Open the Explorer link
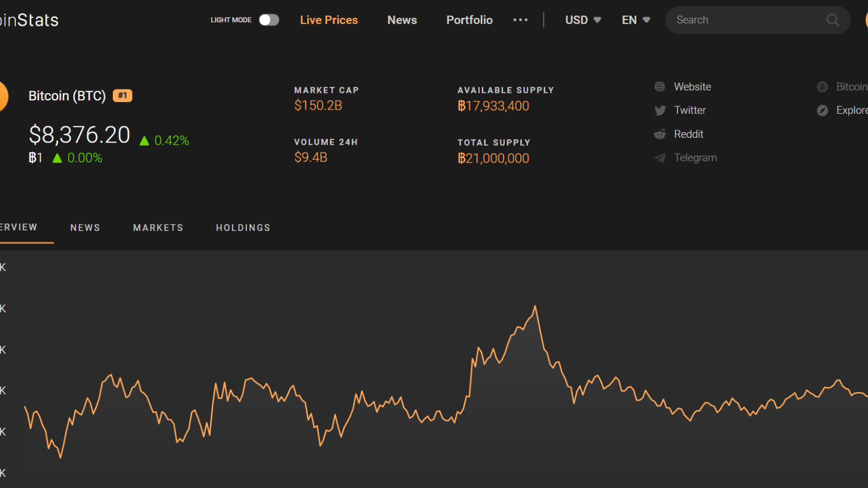The width and height of the screenshot is (868, 488). pos(852,110)
